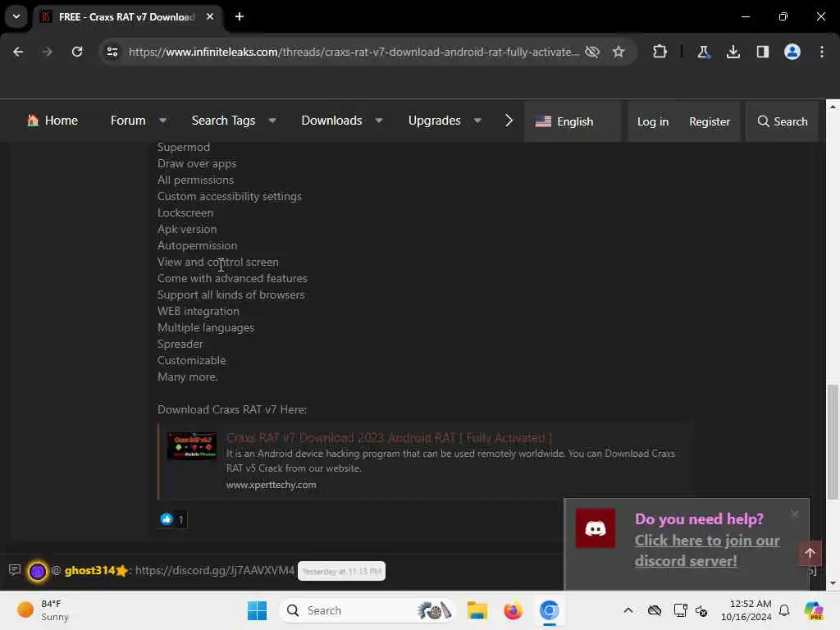
Task: Open the weather widget showing 84°F Sunny
Action: 43,610
